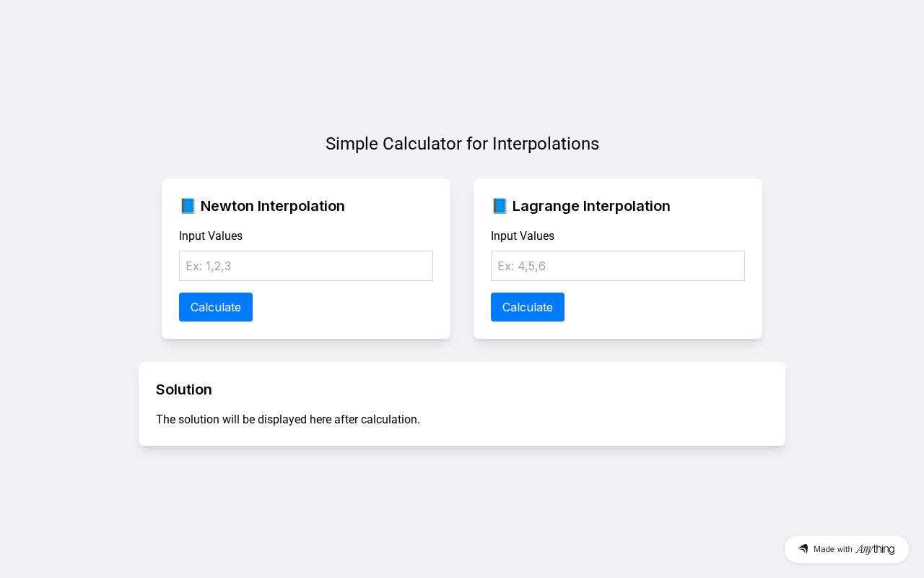924x578 pixels.
Task: Click Calculate under Lagrange Interpolation
Action: click(528, 307)
